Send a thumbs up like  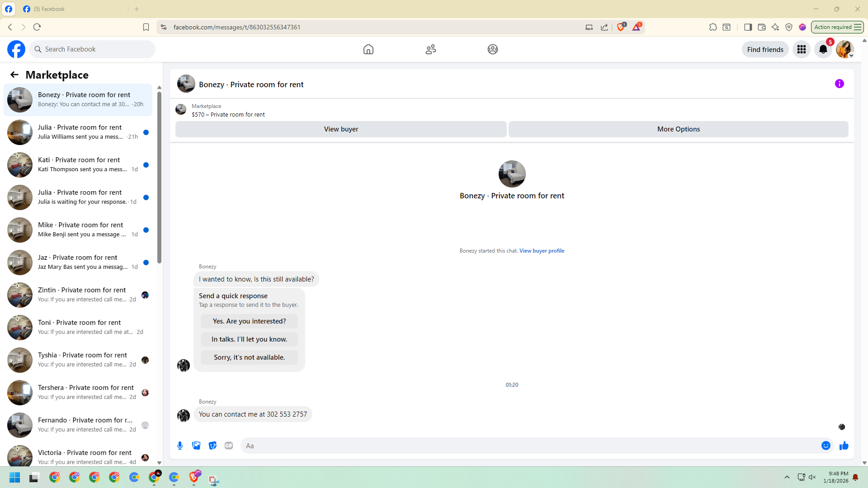click(844, 446)
